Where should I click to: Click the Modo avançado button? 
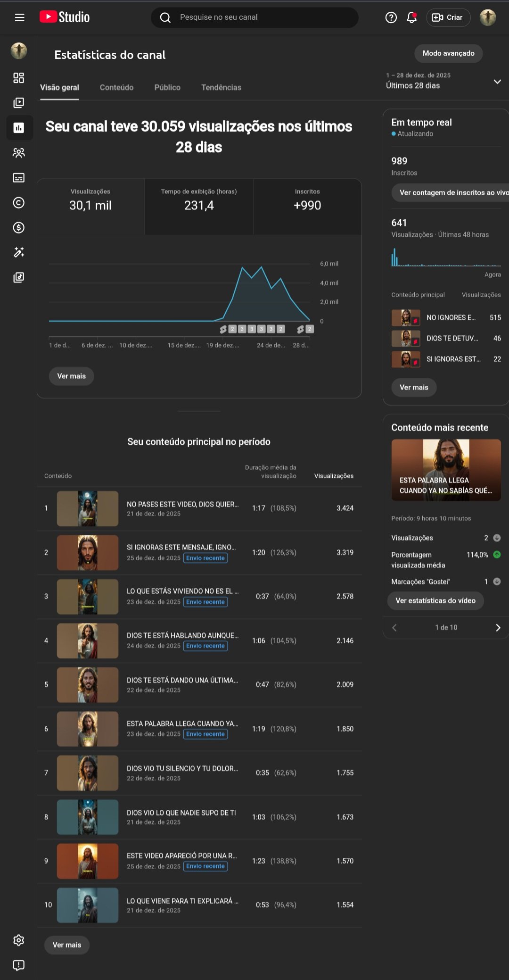[x=449, y=53]
